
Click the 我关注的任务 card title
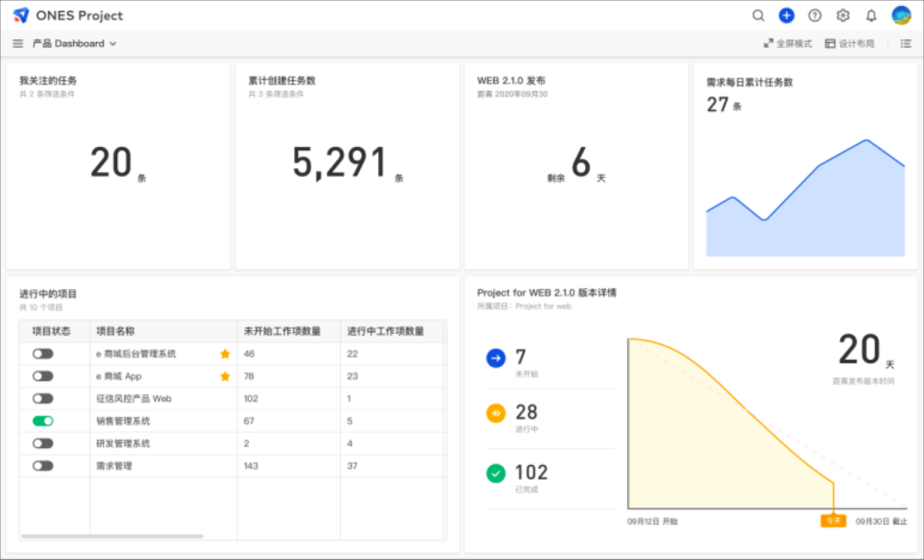[48, 80]
